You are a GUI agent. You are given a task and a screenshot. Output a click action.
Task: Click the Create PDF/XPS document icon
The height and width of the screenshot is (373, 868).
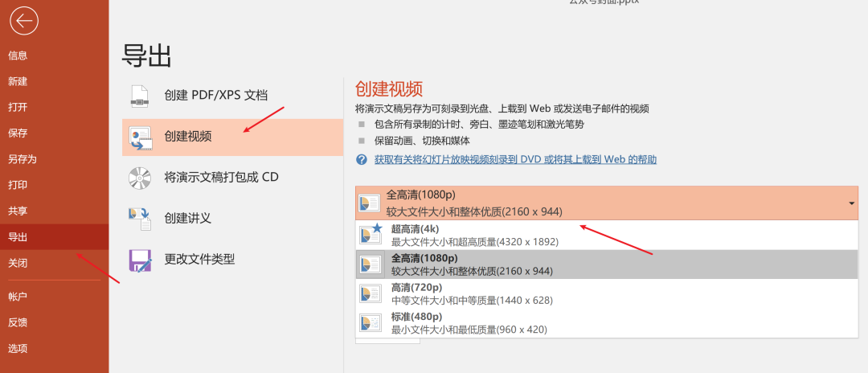pyautogui.click(x=140, y=96)
